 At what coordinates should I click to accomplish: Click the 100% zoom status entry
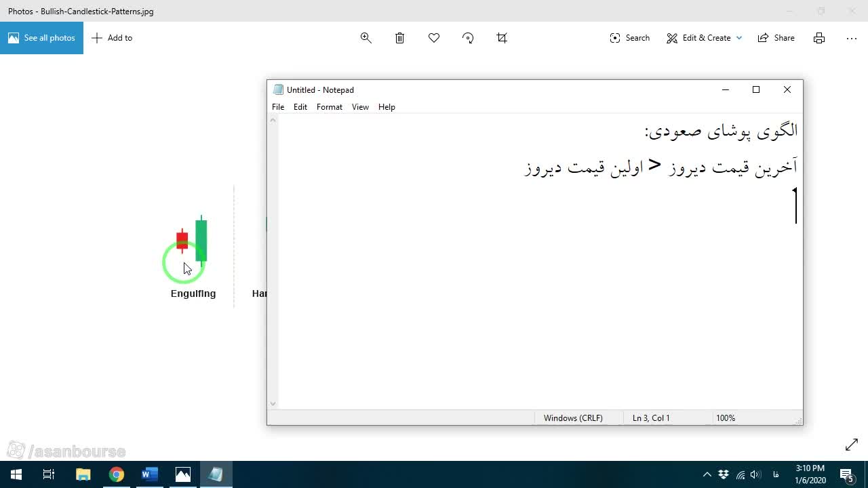726,418
